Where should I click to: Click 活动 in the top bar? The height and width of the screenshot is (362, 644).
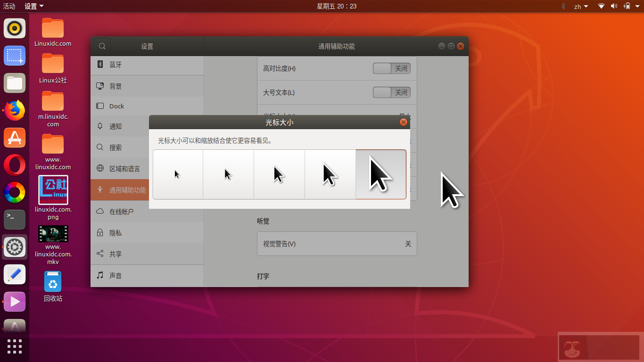(x=10, y=6)
